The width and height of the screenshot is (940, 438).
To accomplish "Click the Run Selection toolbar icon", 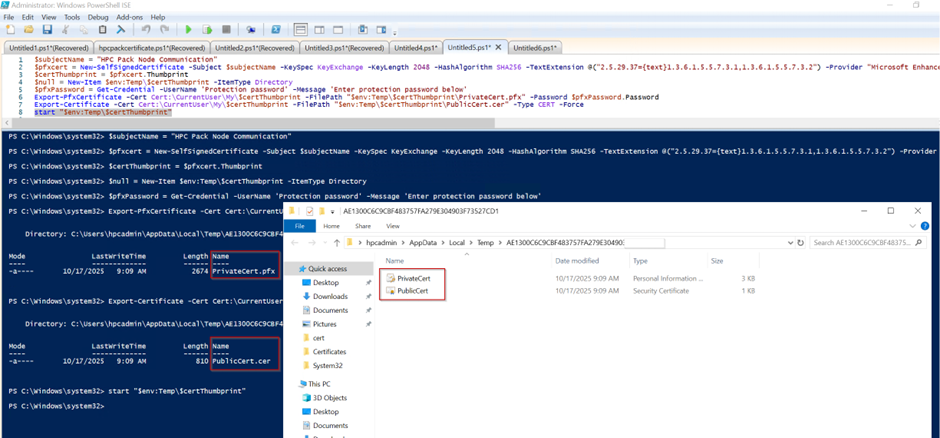I will (x=206, y=30).
